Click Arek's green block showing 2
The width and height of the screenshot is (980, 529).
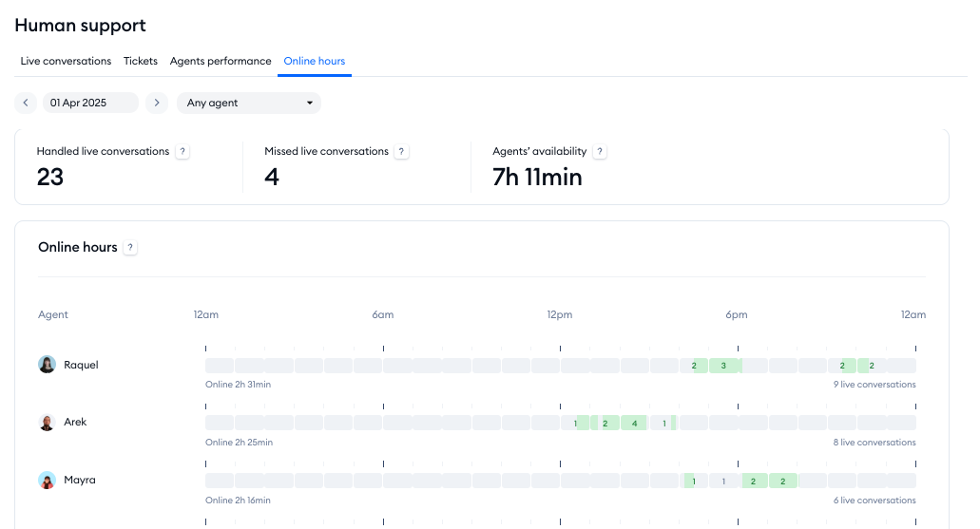(x=605, y=423)
